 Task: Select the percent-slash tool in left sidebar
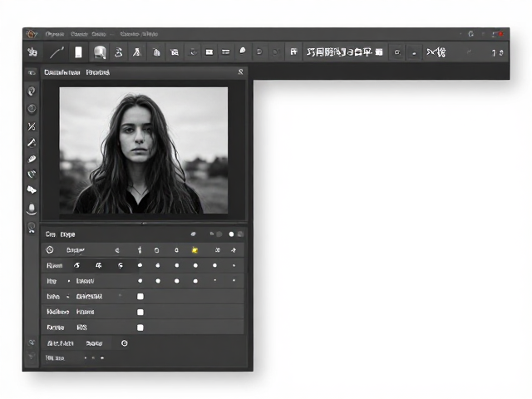tap(32, 126)
